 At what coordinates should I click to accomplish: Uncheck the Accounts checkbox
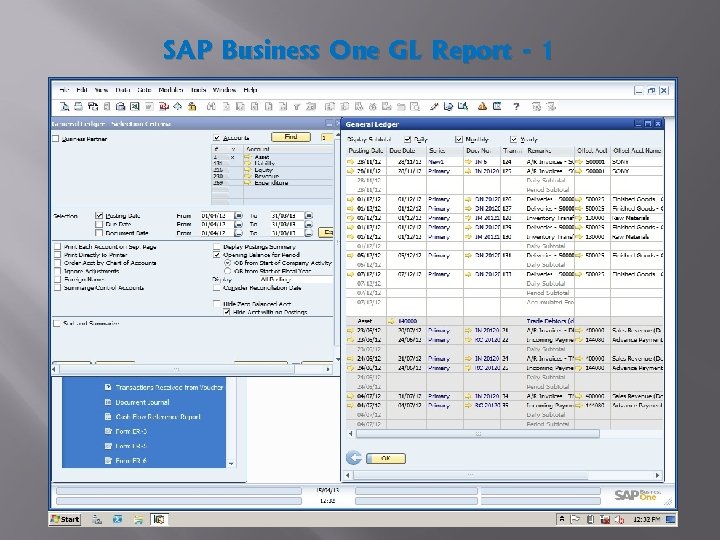[217, 138]
